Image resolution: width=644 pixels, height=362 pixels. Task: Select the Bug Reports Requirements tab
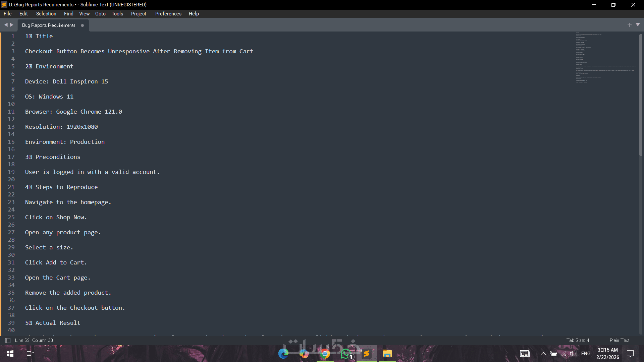point(49,25)
